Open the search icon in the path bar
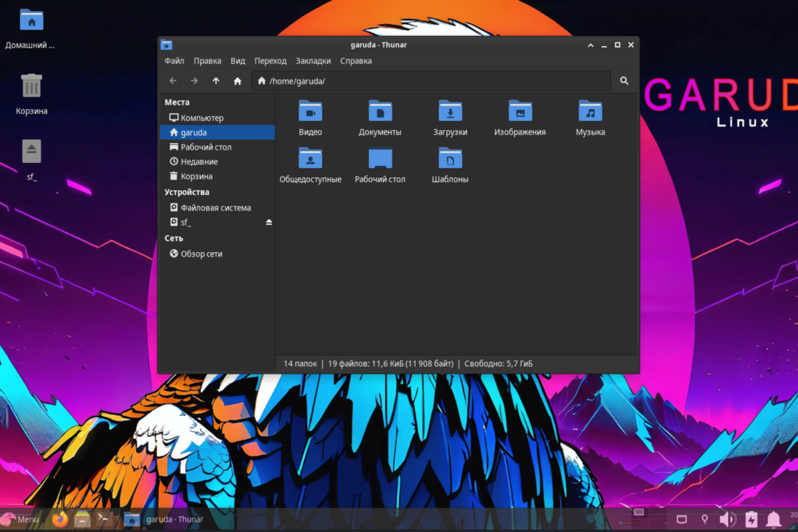The height and width of the screenshot is (532, 798). tap(623, 80)
